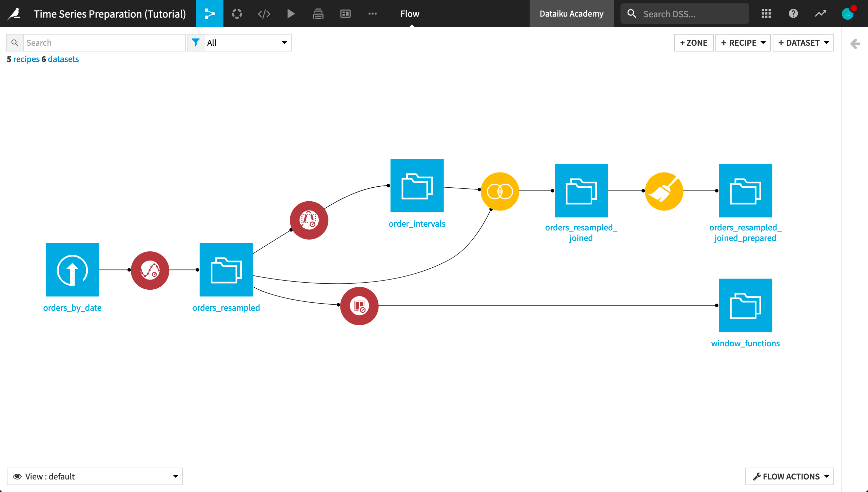Collapse the right panel arrow
The image size is (868, 492).
855,43
